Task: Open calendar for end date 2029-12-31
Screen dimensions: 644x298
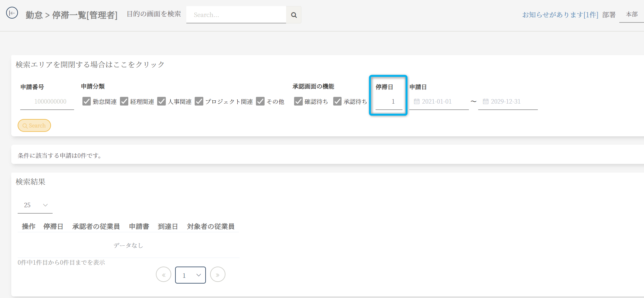Action: click(486, 101)
